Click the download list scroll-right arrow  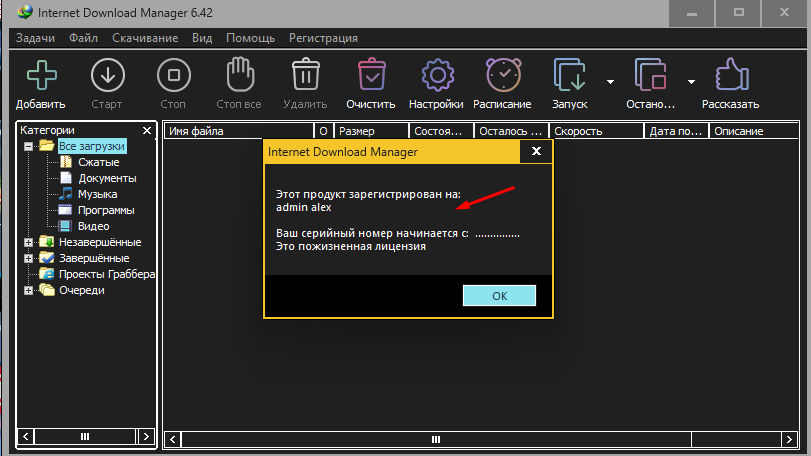[x=789, y=439]
